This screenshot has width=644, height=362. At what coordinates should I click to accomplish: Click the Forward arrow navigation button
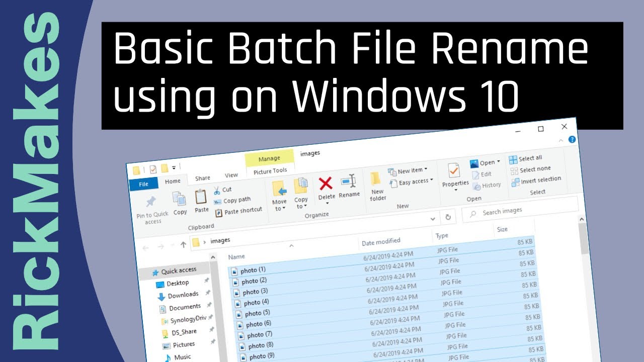(x=161, y=246)
